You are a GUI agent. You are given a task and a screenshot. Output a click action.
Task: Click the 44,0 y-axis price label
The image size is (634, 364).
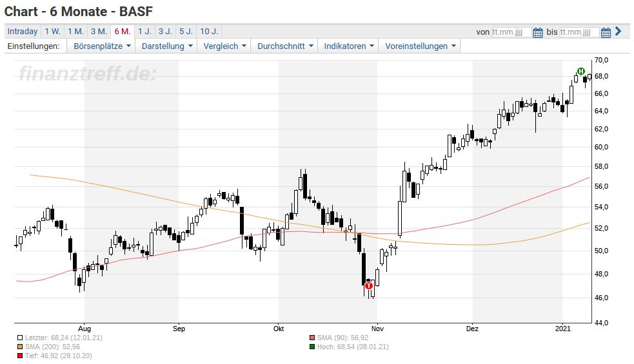coord(601,323)
